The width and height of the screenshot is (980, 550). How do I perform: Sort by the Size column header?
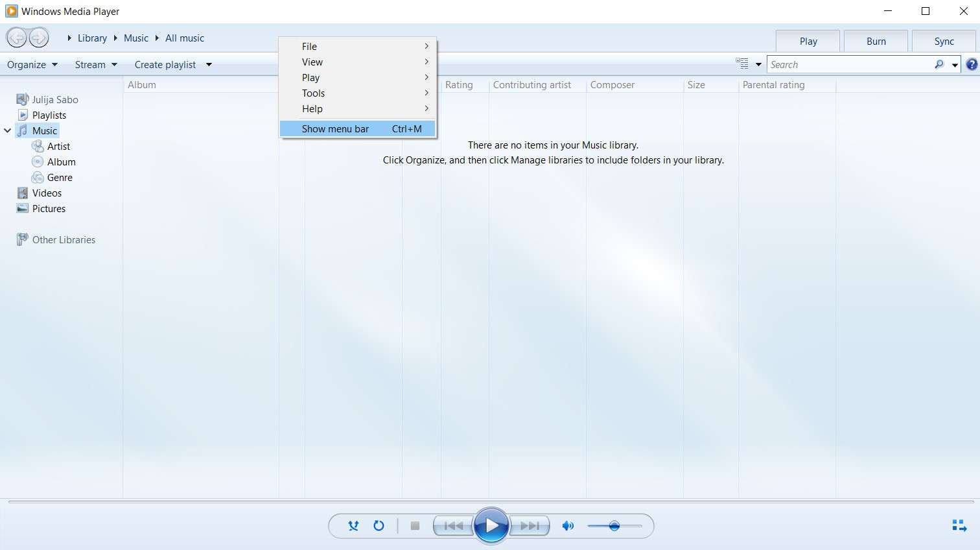coord(710,85)
